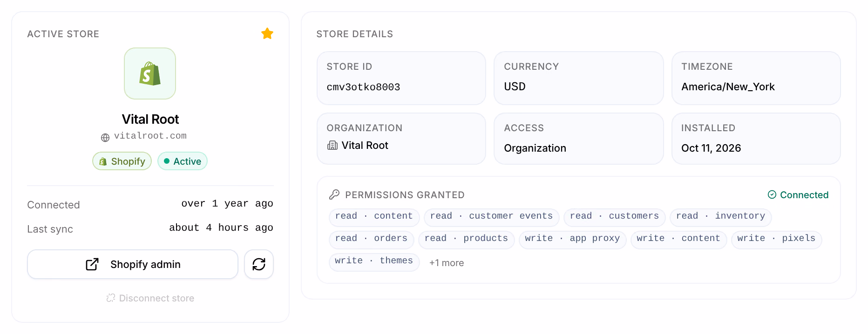Click installed date Oct 11, 2026

(x=711, y=148)
